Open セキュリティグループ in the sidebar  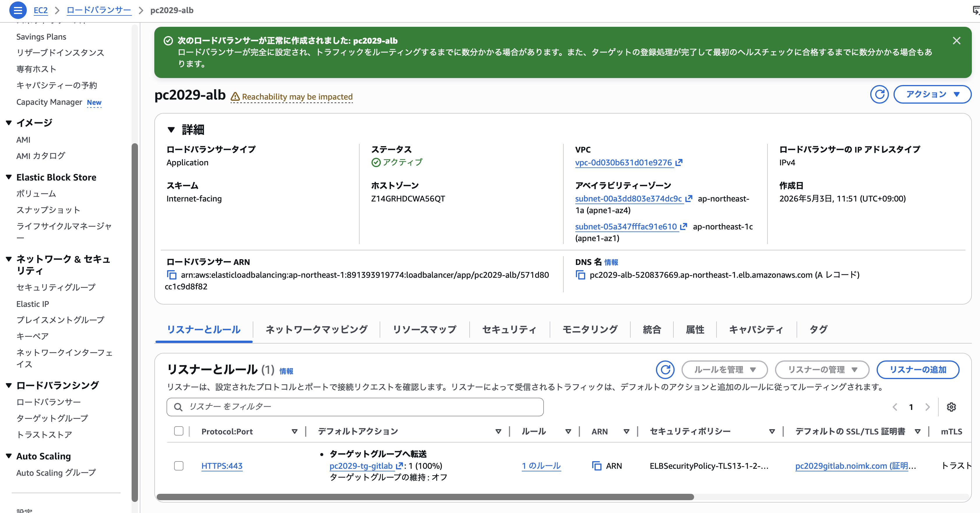pyautogui.click(x=56, y=287)
